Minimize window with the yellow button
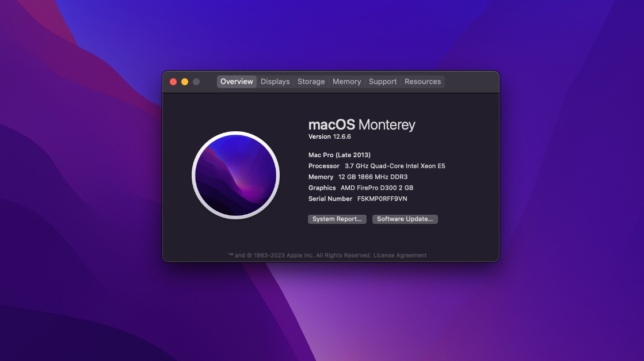 [x=185, y=82]
